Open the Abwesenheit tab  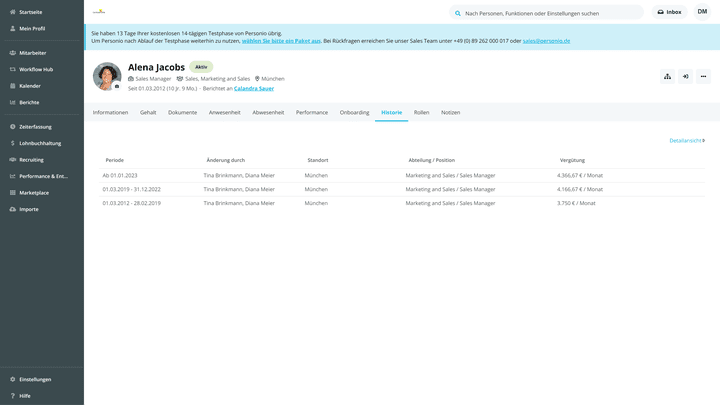(x=268, y=112)
